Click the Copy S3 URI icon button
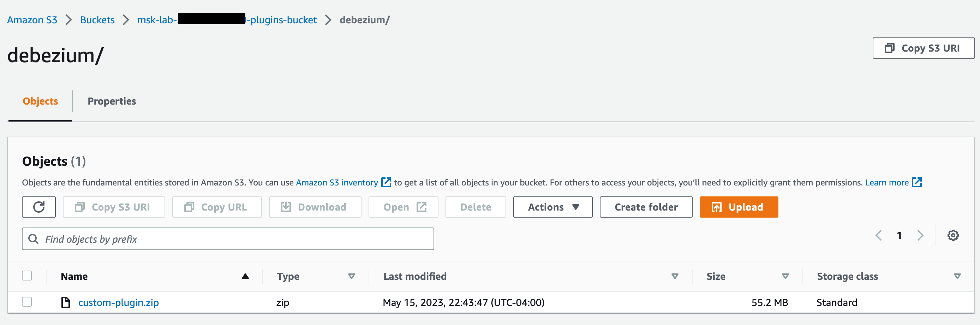The height and width of the screenshot is (325, 980). pyautogui.click(x=80, y=207)
